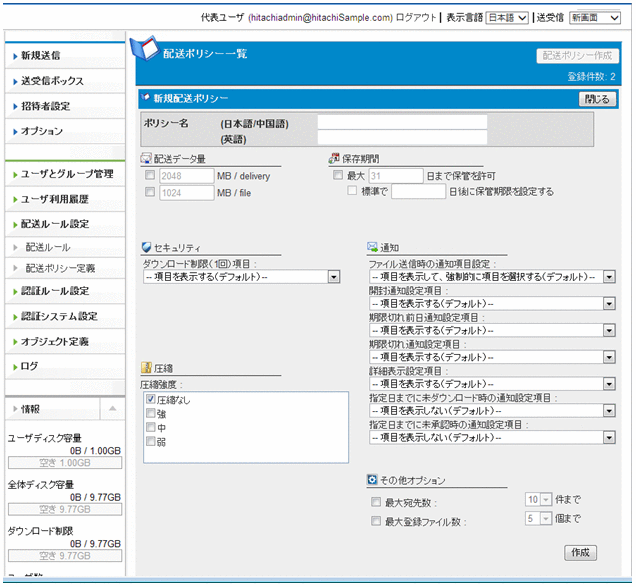
Task: Click the その他オプション gear icon
Action: [x=372, y=479]
